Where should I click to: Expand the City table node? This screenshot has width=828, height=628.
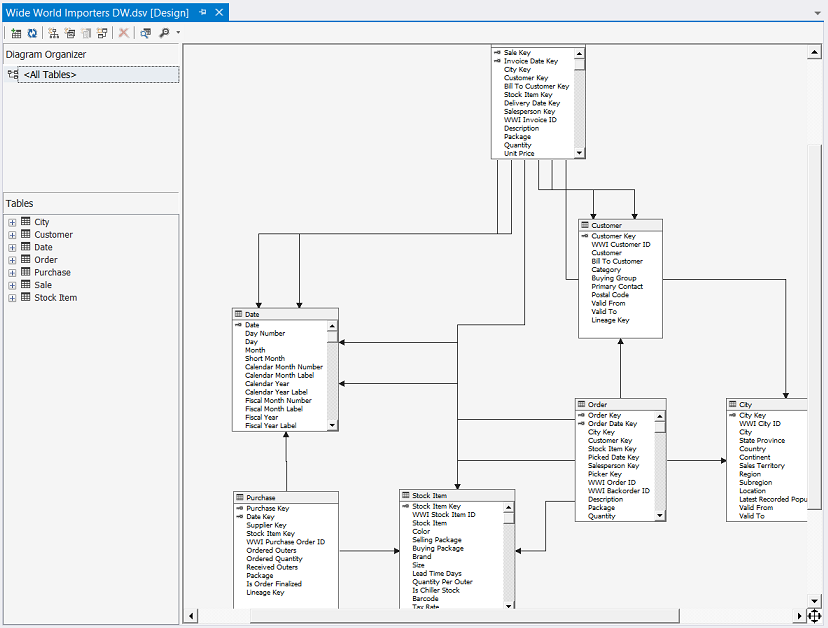12,222
